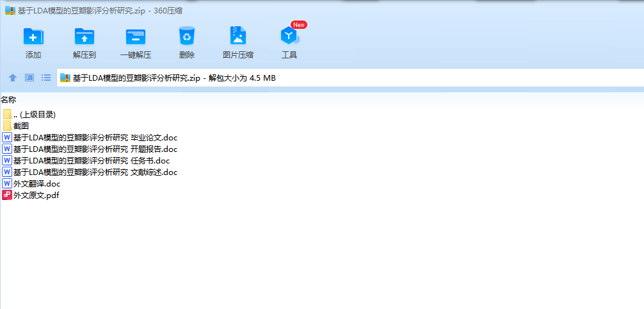Click the 解压到 (Extract to) icon
Image resolution: width=644 pixels, height=309 pixels.
(x=85, y=36)
